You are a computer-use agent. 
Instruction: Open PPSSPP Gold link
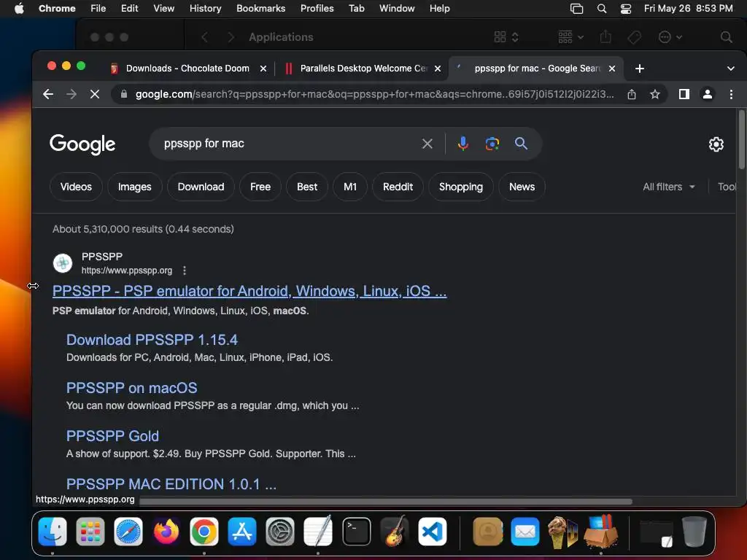(112, 436)
